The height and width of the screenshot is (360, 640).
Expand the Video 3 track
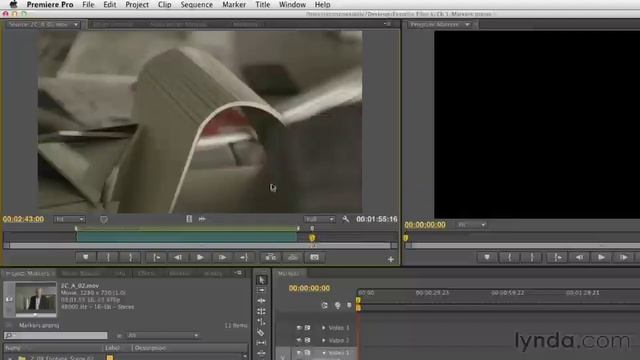point(324,328)
